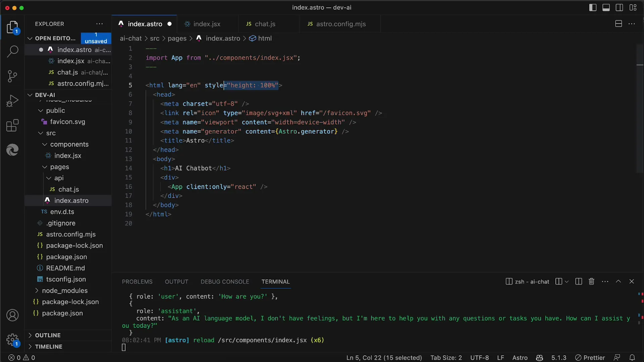This screenshot has height=362, width=644.
Task: Expand the OUTLINE section
Action: click(x=48, y=335)
